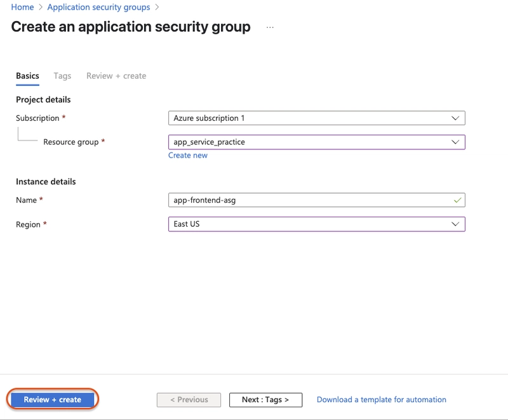The height and width of the screenshot is (420, 508).
Task: Open the Azure subscription 1 dropdown
Action: [316, 118]
